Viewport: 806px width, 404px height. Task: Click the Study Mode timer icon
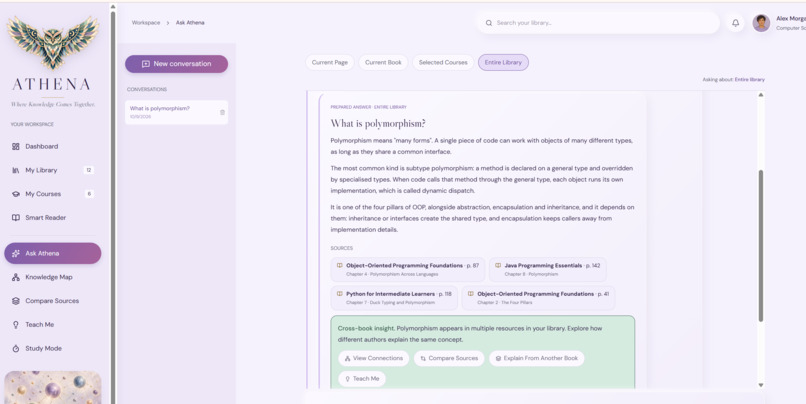(15, 348)
